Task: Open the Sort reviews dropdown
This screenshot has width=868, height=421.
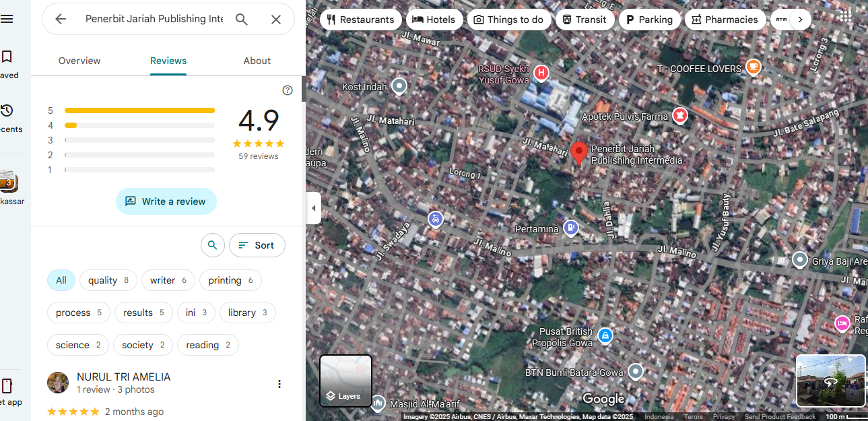Action: coord(257,245)
